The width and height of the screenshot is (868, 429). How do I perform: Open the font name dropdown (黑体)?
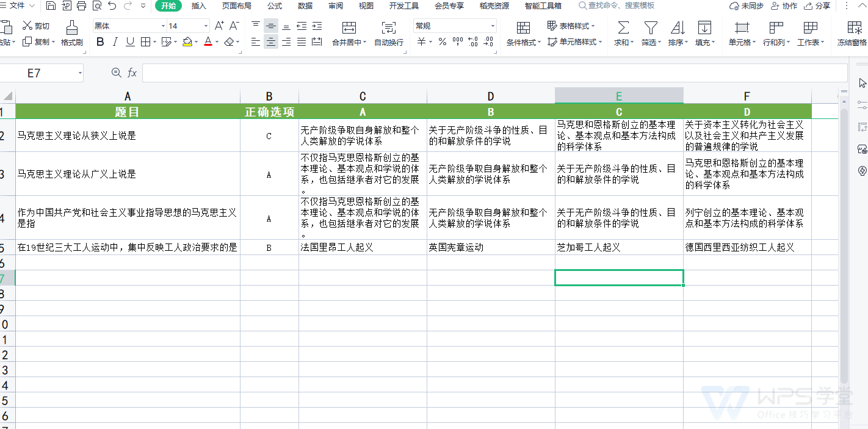(163, 26)
